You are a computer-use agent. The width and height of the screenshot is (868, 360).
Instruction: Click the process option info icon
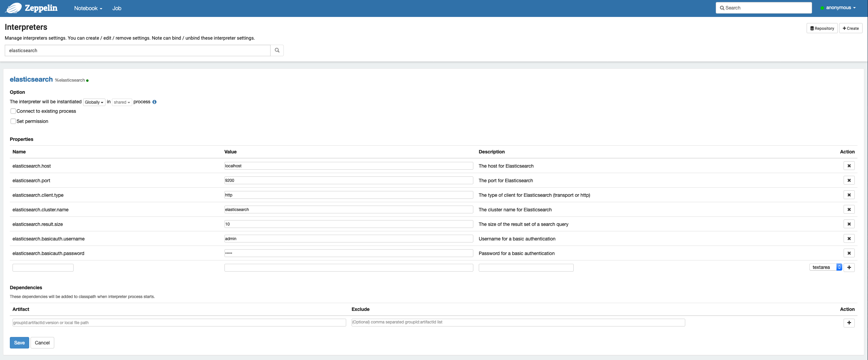[x=154, y=102]
